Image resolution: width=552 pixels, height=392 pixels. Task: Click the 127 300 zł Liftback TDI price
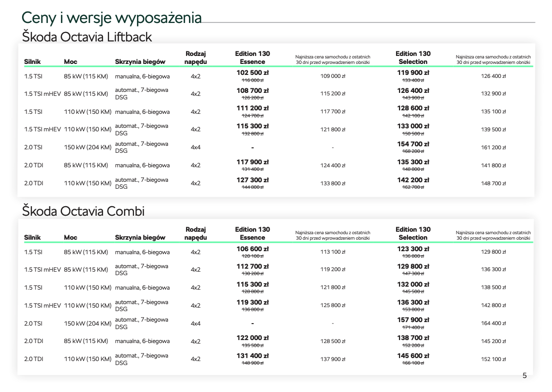[252, 180]
